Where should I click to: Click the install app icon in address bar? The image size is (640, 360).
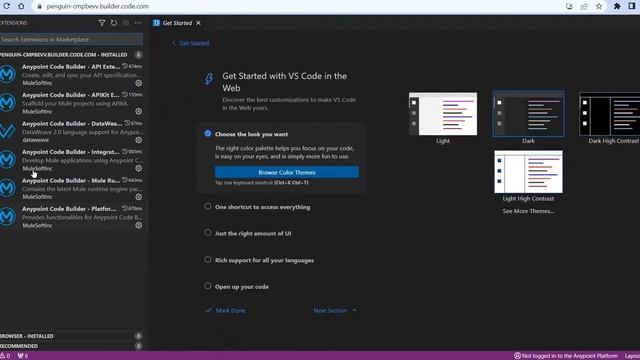tap(569, 6)
